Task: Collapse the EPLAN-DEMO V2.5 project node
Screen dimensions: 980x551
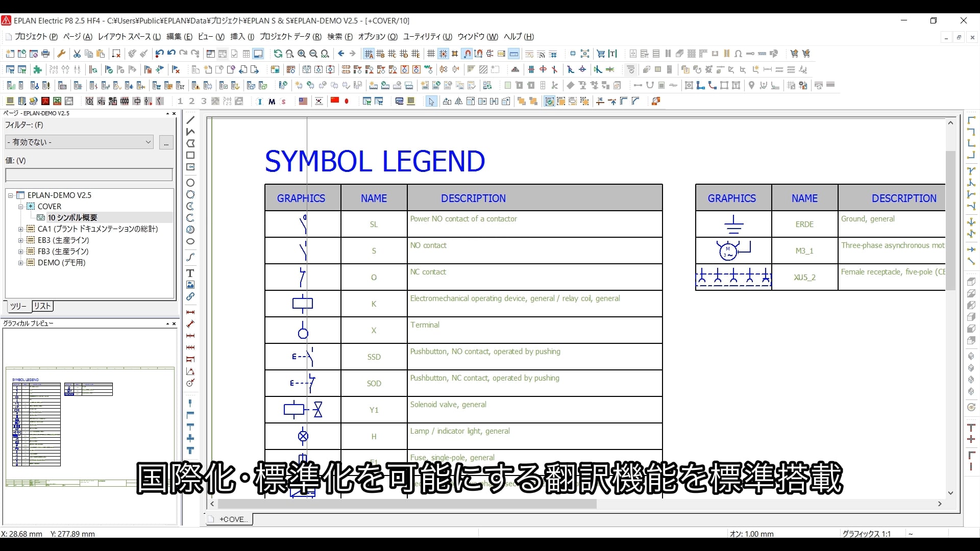Action: 10,195
